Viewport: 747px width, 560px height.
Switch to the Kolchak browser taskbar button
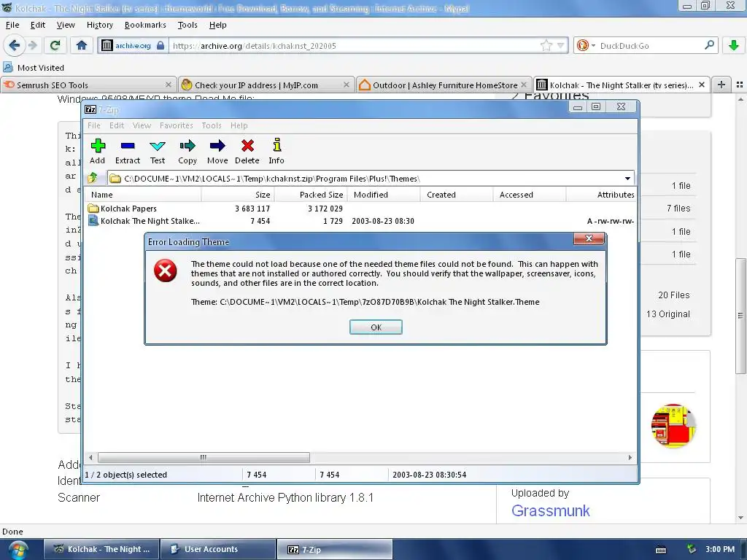[101, 549]
